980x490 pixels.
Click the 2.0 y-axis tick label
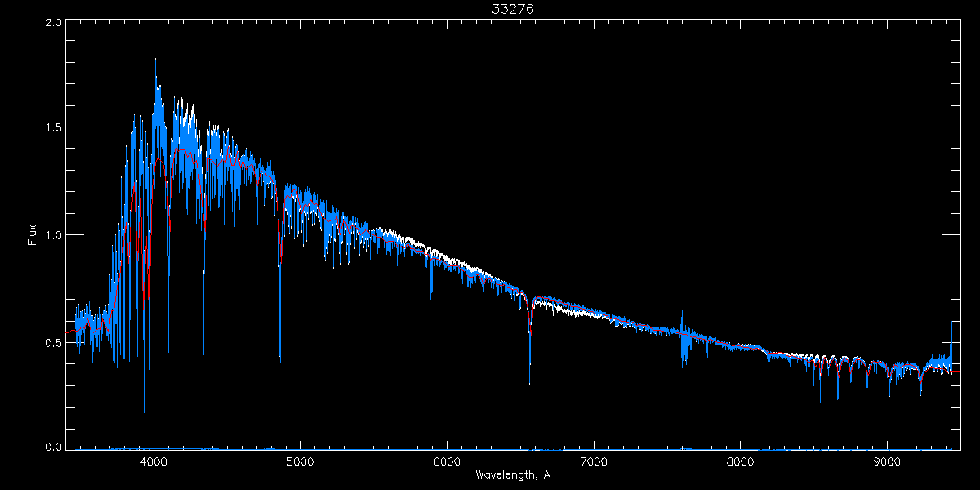53,23
